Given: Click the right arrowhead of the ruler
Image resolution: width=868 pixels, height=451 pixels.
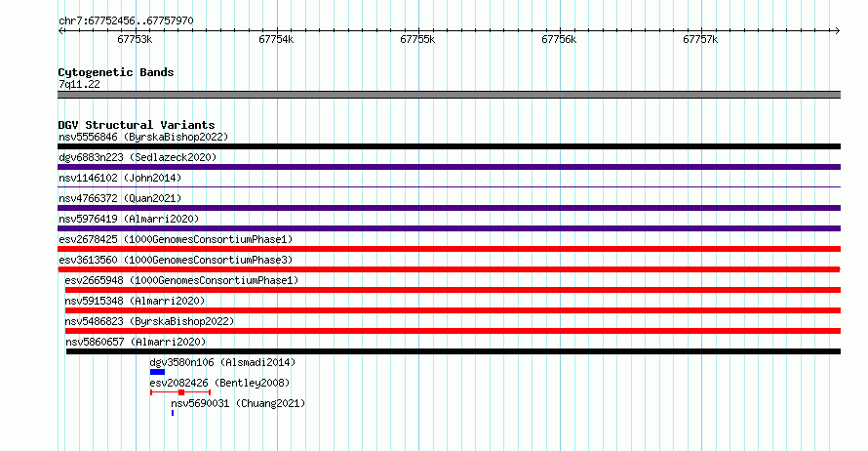Looking at the screenshot, I should coord(837,31).
